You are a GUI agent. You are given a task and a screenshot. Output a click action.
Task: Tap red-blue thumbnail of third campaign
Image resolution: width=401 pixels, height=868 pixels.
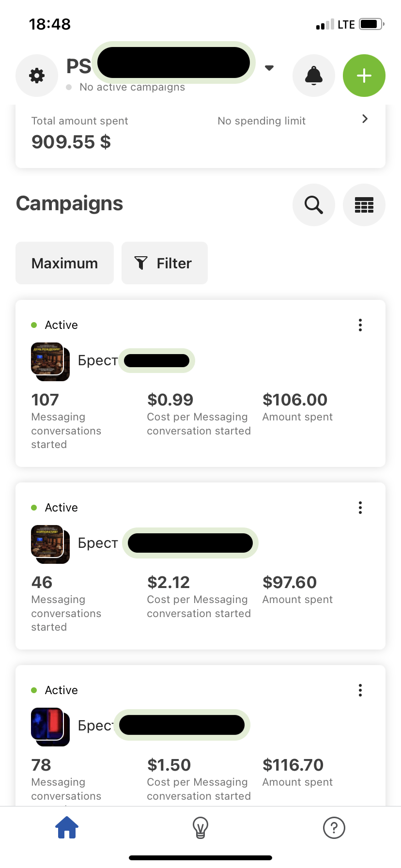pos(50,727)
